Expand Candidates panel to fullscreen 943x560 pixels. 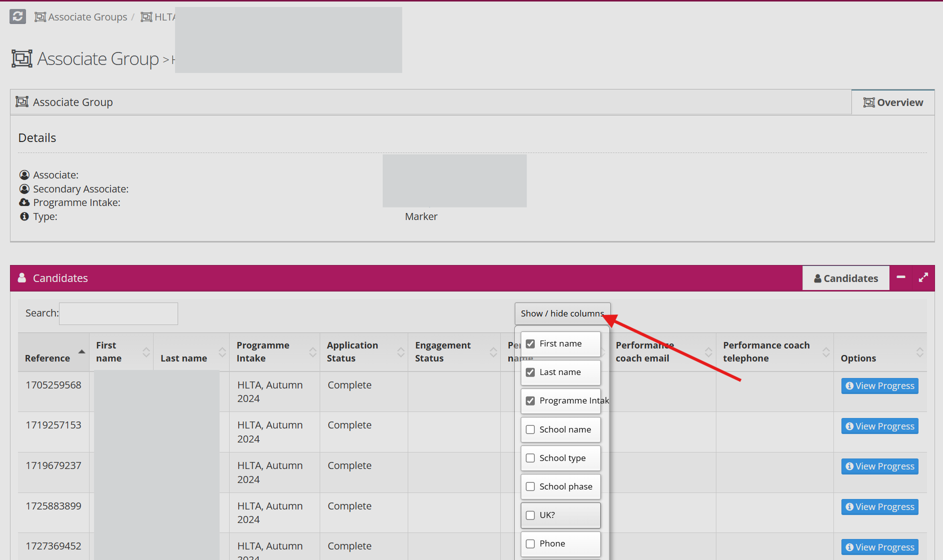click(923, 277)
